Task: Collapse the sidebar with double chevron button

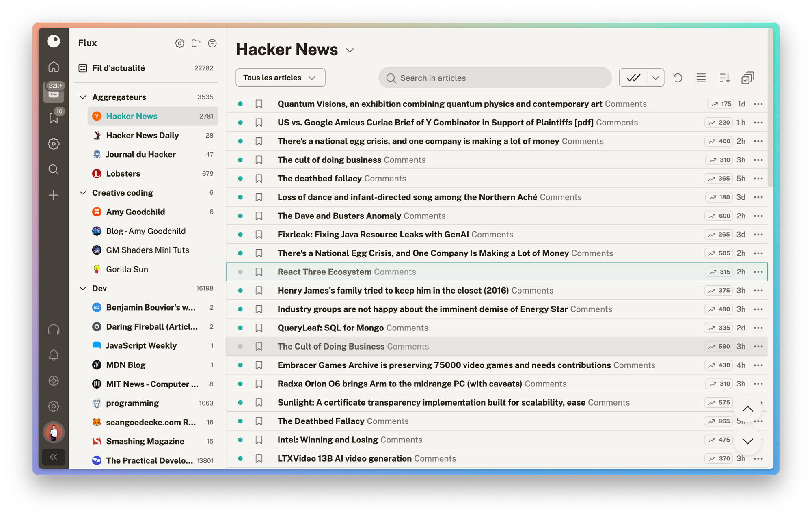Action: point(54,457)
